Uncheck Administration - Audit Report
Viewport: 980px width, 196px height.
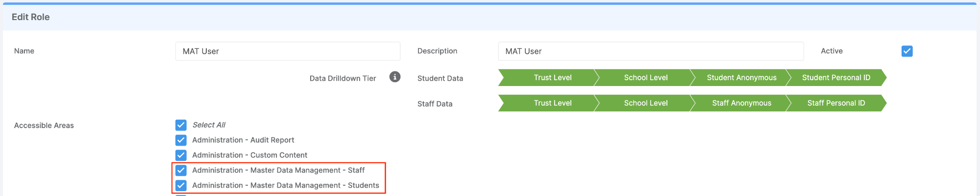pos(181,140)
